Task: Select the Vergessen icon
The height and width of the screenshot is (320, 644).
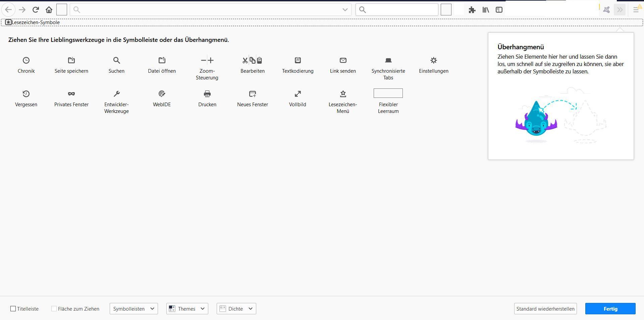Action: [x=26, y=94]
